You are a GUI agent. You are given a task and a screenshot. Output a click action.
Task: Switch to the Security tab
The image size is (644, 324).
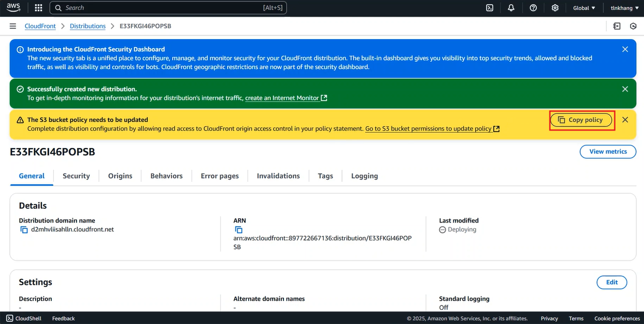click(x=76, y=176)
